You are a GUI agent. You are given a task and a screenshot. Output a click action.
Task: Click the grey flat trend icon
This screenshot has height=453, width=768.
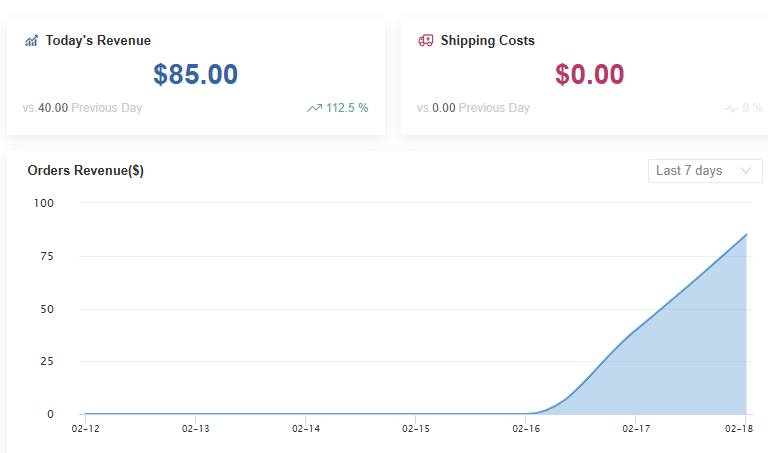coord(731,108)
